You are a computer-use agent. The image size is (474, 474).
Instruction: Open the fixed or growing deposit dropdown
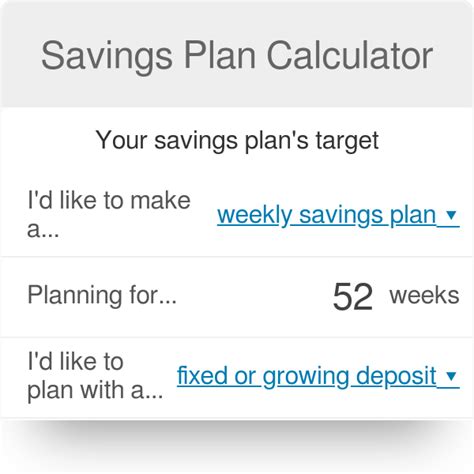point(318,376)
